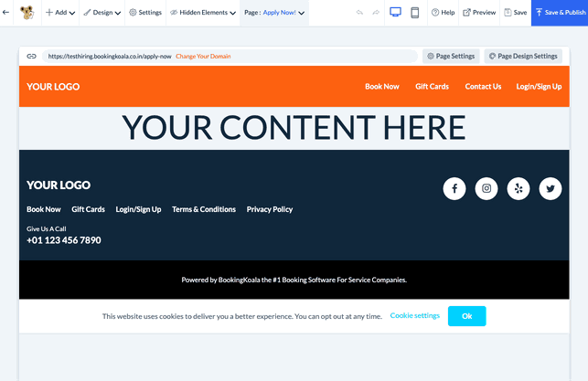The image size is (588, 381).
Task: Click the Terms & Conditions footer link
Action: (204, 209)
